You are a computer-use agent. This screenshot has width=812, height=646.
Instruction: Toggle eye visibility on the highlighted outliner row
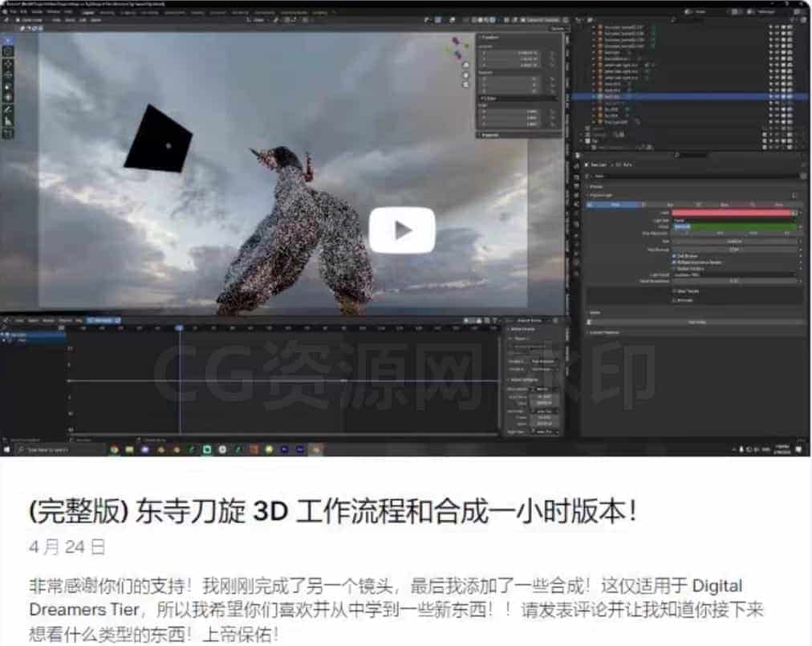click(771, 97)
